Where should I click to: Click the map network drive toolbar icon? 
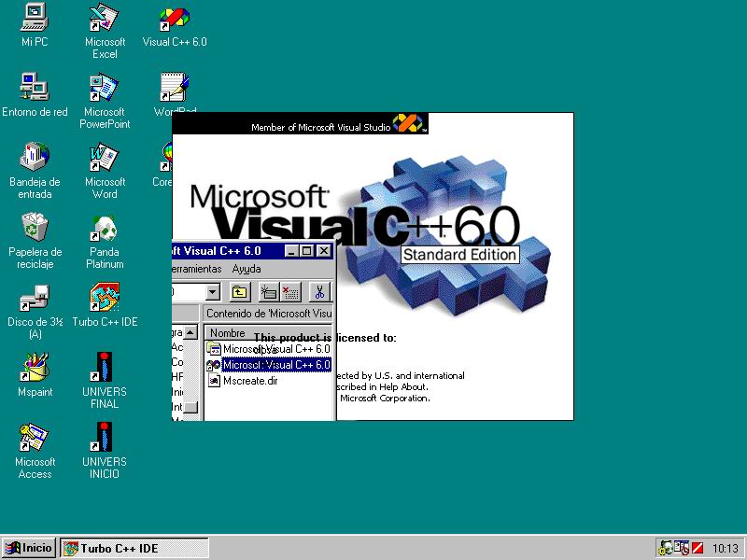tap(269, 292)
